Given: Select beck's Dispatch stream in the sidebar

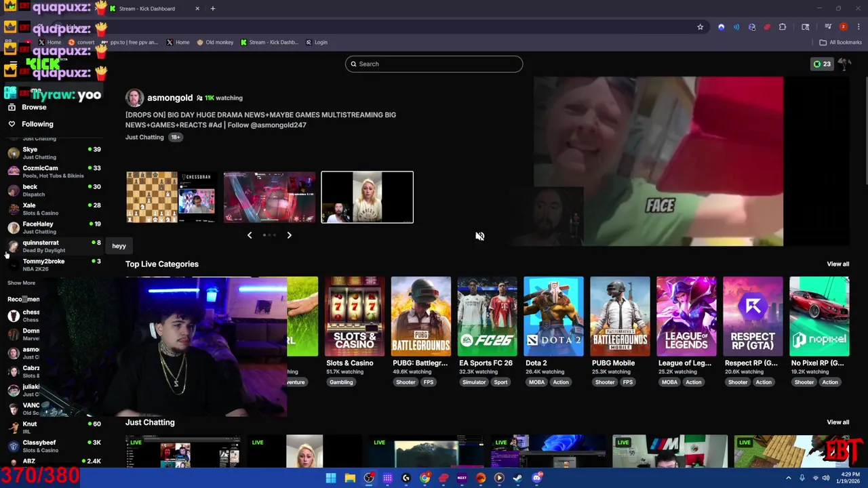Looking at the screenshot, I should pyautogui.click(x=54, y=190).
